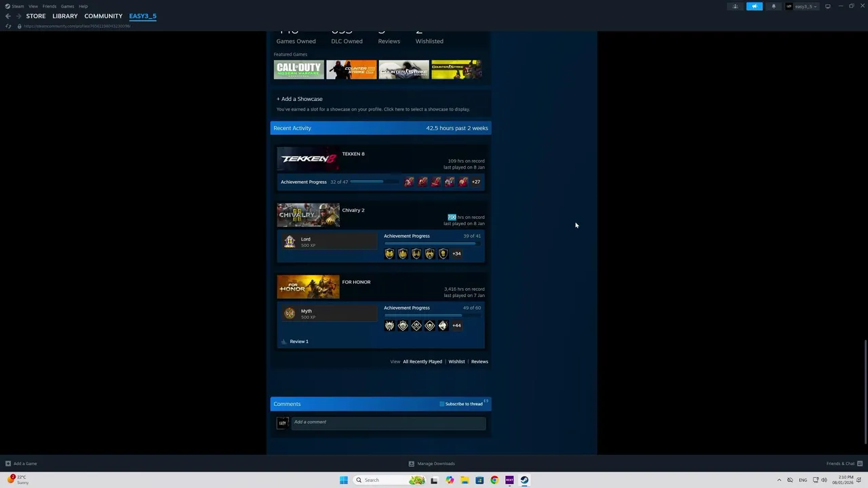Click Chivalry 2 achievement progress bar
Image resolution: width=868 pixels, height=488 pixels.
tap(433, 243)
